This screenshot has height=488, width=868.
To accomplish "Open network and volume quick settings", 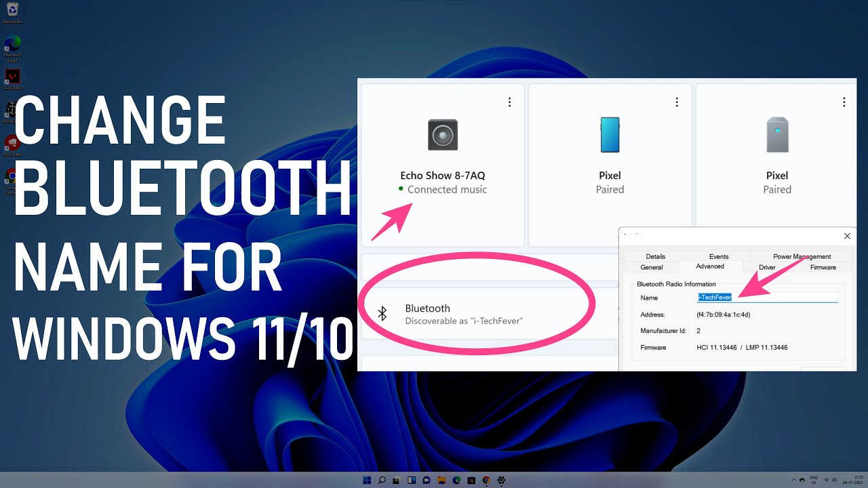I will (831, 480).
